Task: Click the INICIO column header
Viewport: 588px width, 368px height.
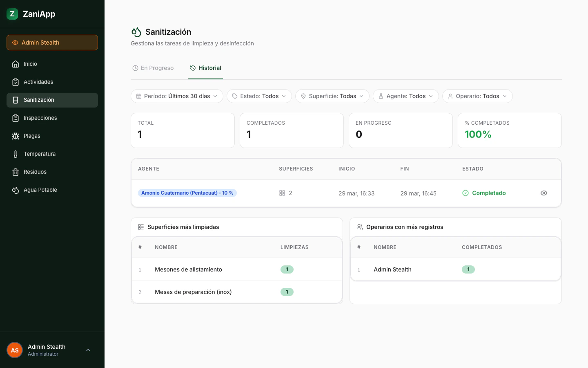Action: pyautogui.click(x=347, y=169)
